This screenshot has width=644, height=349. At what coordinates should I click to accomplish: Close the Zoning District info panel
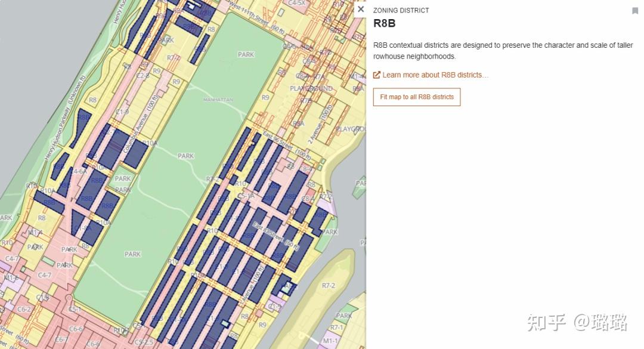pyautogui.click(x=361, y=10)
